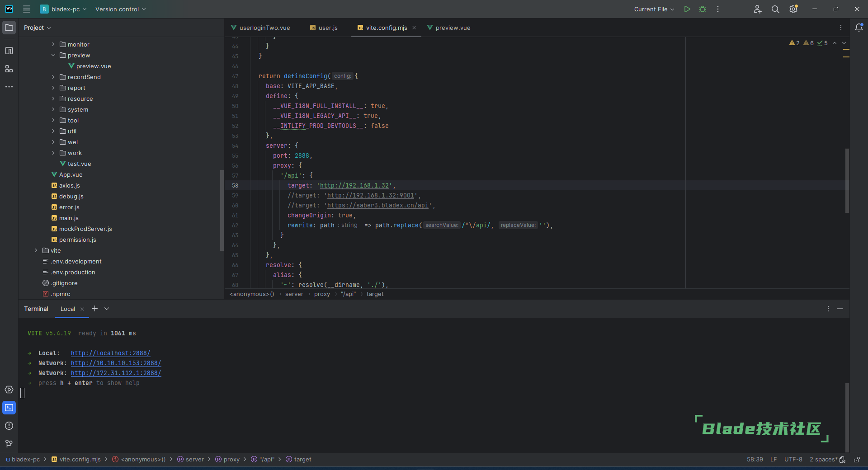Open the warnings inspection widget
This screenshot has height=470, width=868.
click(808, 43)
